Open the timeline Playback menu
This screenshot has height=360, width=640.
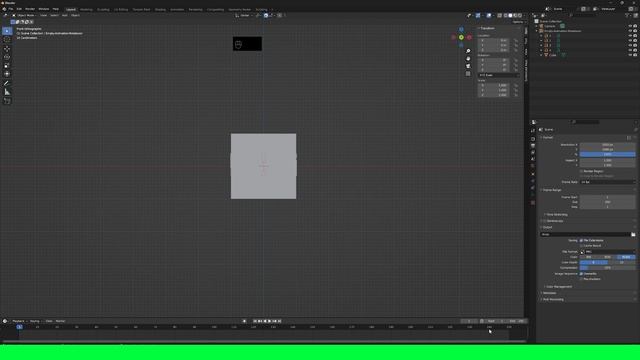18,321
